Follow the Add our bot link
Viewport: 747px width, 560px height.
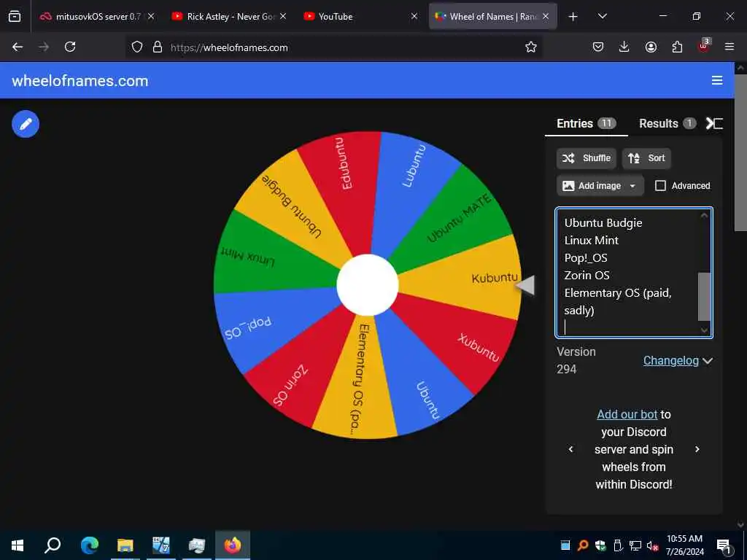(x=627, y=414)
